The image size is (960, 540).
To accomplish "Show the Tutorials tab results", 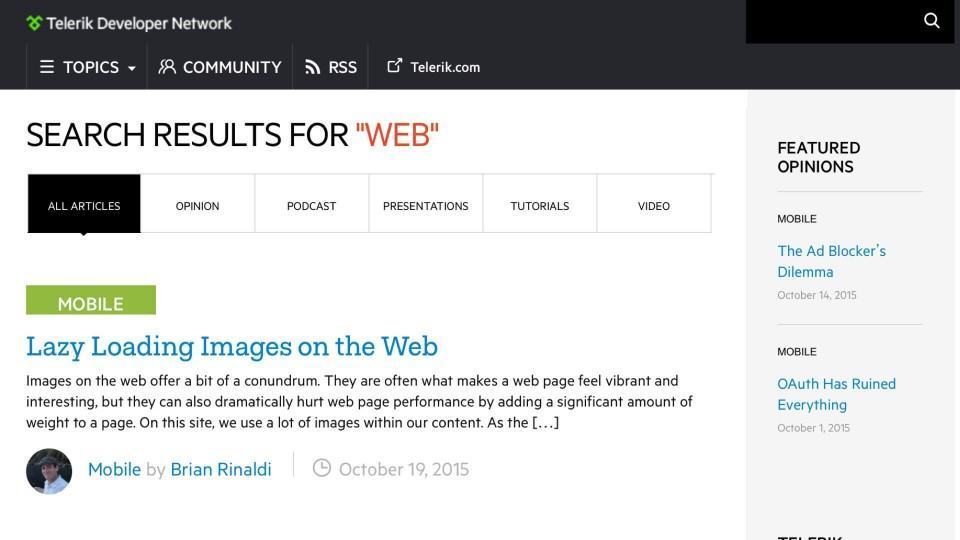I will point(539,206).
